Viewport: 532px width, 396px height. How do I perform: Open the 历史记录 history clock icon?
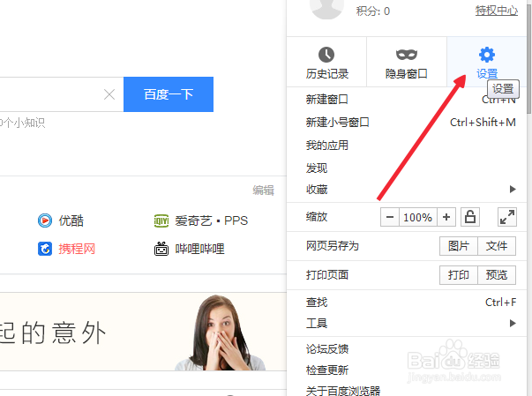[x=326, y=55]
